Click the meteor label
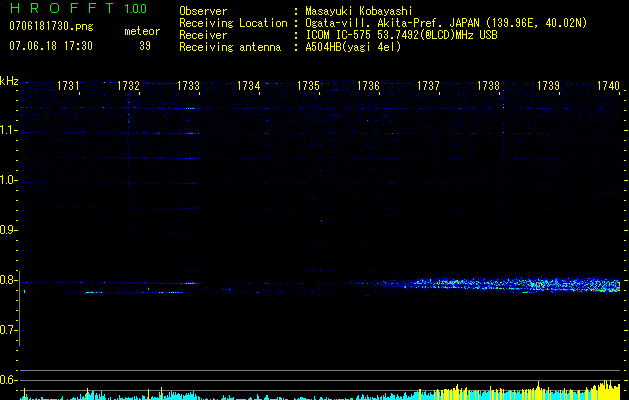 tap(142, 31)
